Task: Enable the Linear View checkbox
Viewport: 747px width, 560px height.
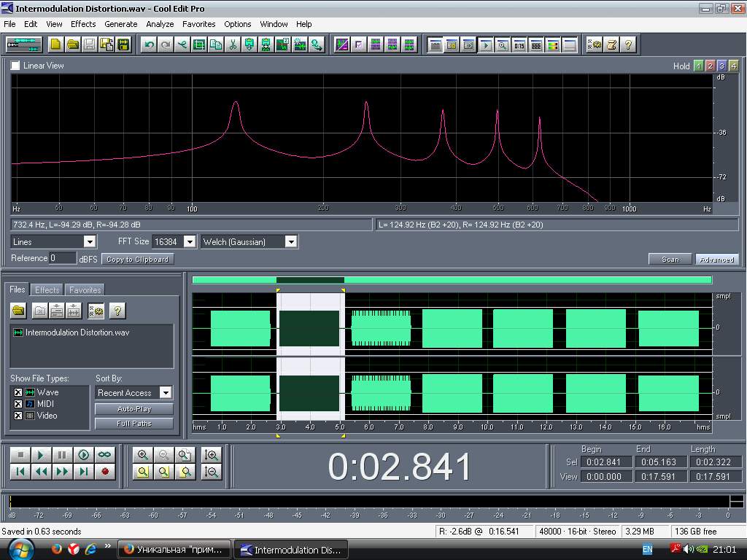Action: [16, 66]
